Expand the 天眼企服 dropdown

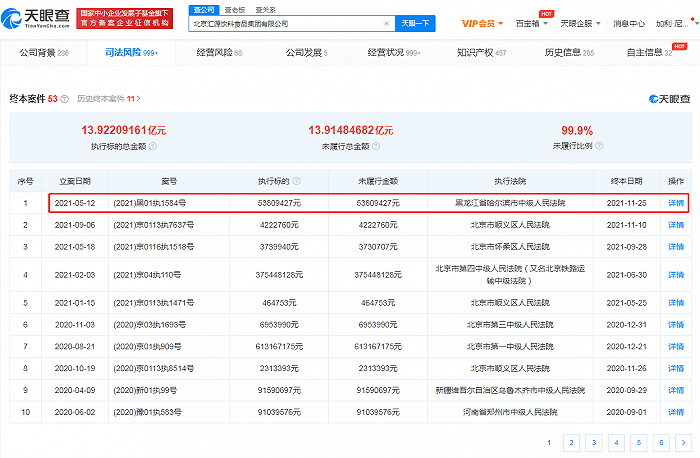click(582, 22)
